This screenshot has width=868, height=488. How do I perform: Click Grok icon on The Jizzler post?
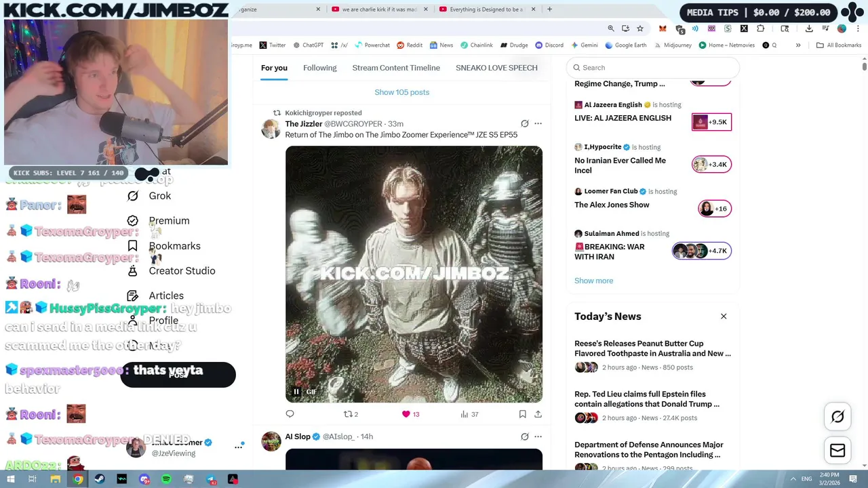click(524, 124)
